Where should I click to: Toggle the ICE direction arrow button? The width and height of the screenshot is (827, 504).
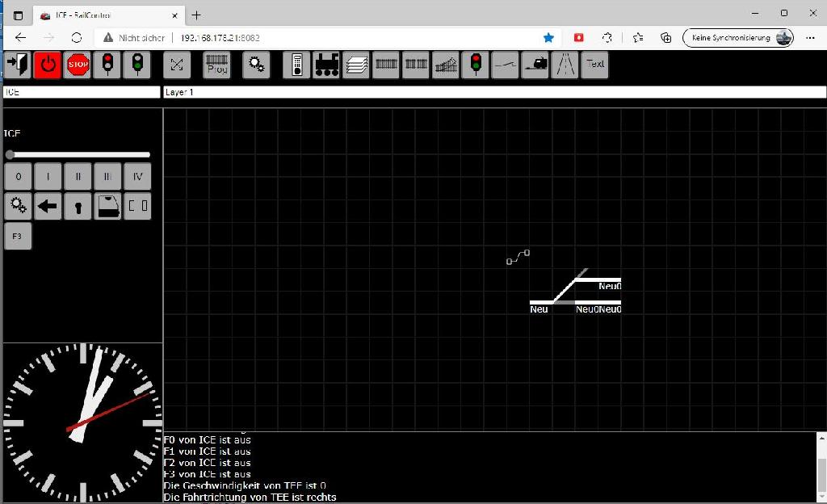pyautogui.click(x=48, y=206)
